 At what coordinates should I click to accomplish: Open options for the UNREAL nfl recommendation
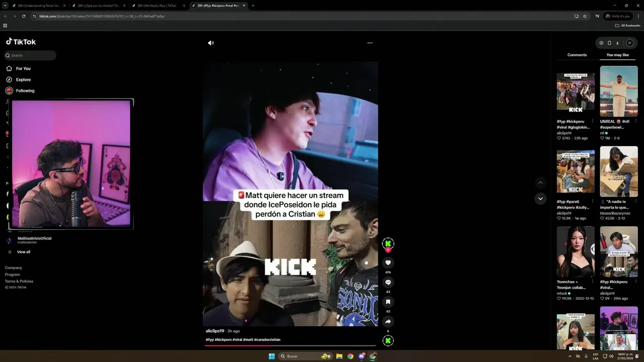point(635,121)
